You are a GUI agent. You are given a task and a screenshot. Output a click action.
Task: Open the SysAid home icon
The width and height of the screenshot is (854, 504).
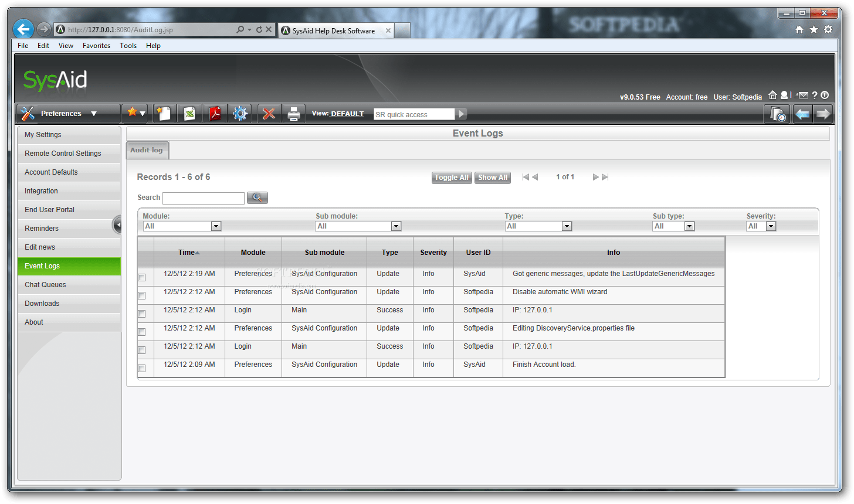(x=772, y=94)
